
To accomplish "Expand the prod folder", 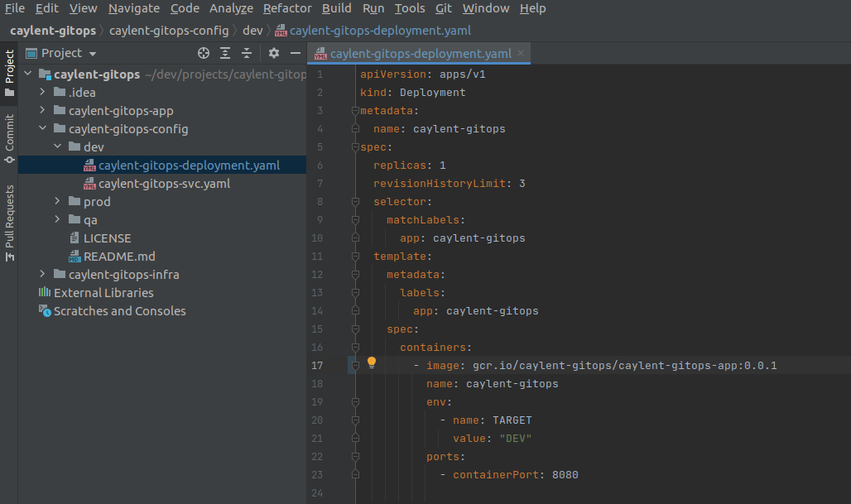I will (57, 201).
